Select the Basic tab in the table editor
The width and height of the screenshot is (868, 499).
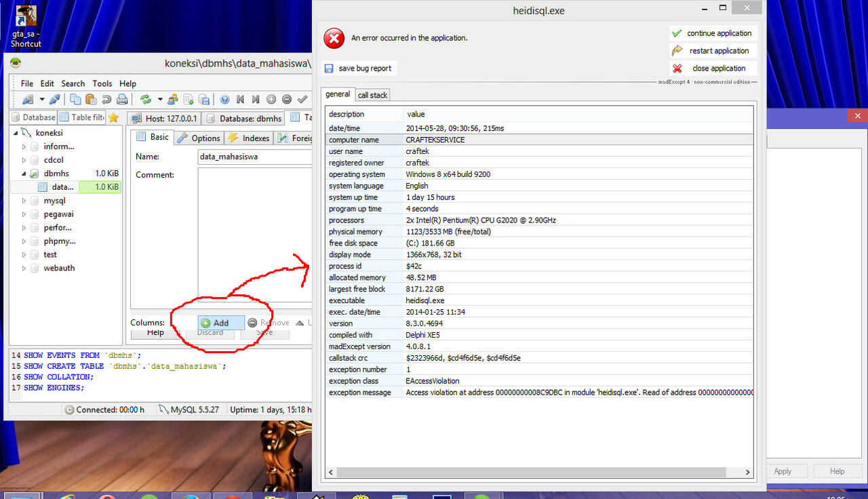pyautogui.click(x=153, y=137)
